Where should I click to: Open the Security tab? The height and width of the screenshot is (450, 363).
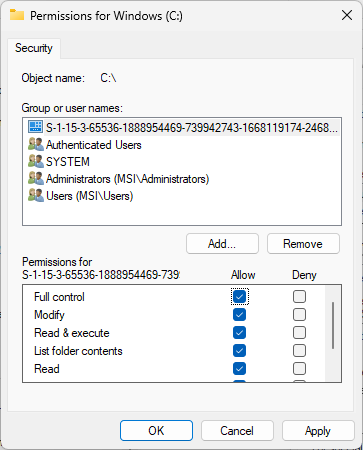[34, 48]
